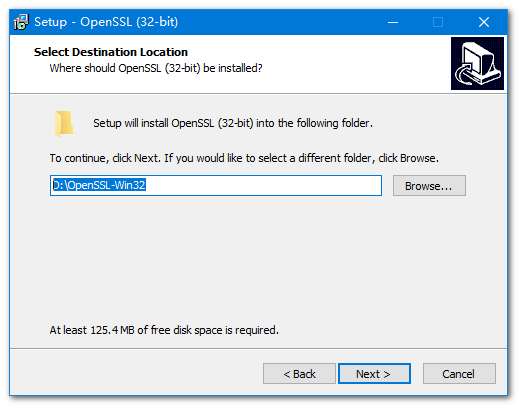Close the Setup window with X
Image resolution: width=518 pixels, height=406 pixels.
pyautogui.click(x=483, y=22)
